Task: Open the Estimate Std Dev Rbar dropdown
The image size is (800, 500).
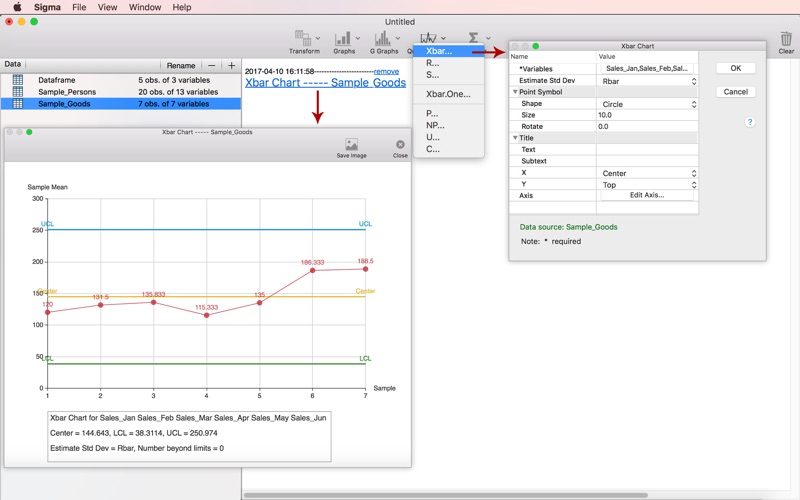Action: 647,81
